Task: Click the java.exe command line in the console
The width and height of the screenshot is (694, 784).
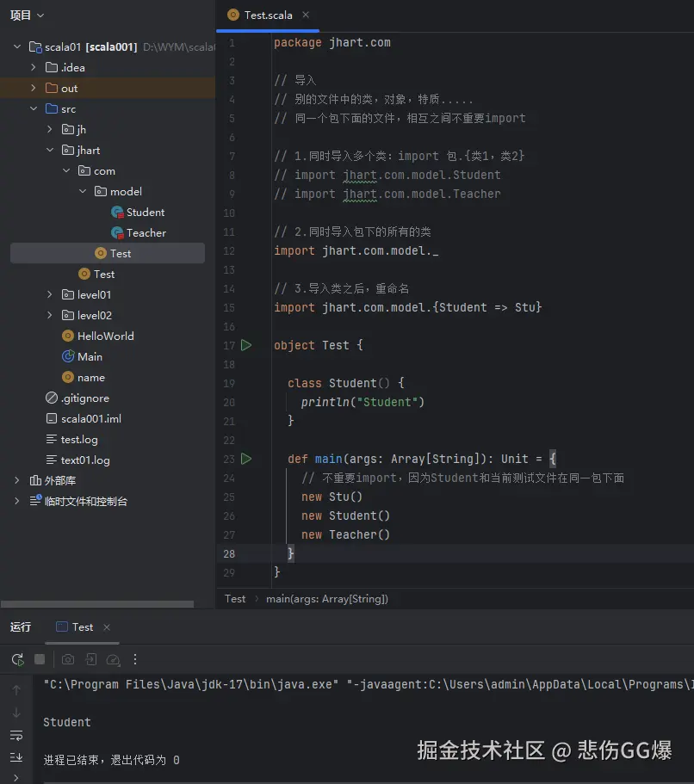Action: tap(368, 684)
